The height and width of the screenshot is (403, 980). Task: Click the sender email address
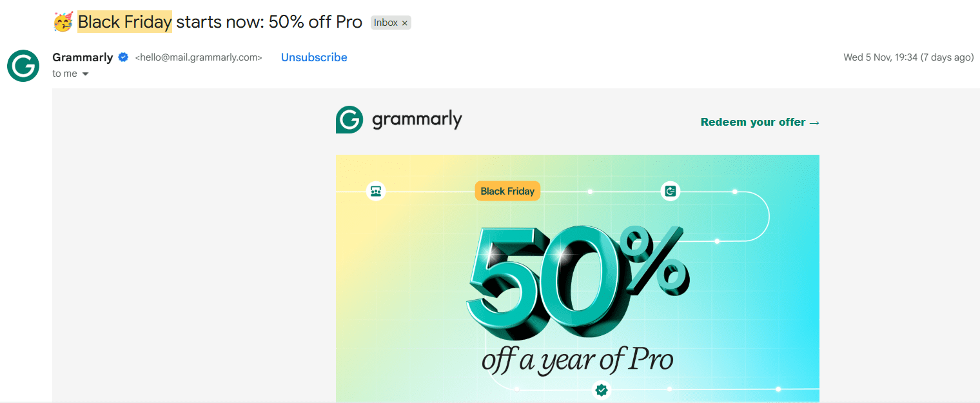click(x=199, y=57)
